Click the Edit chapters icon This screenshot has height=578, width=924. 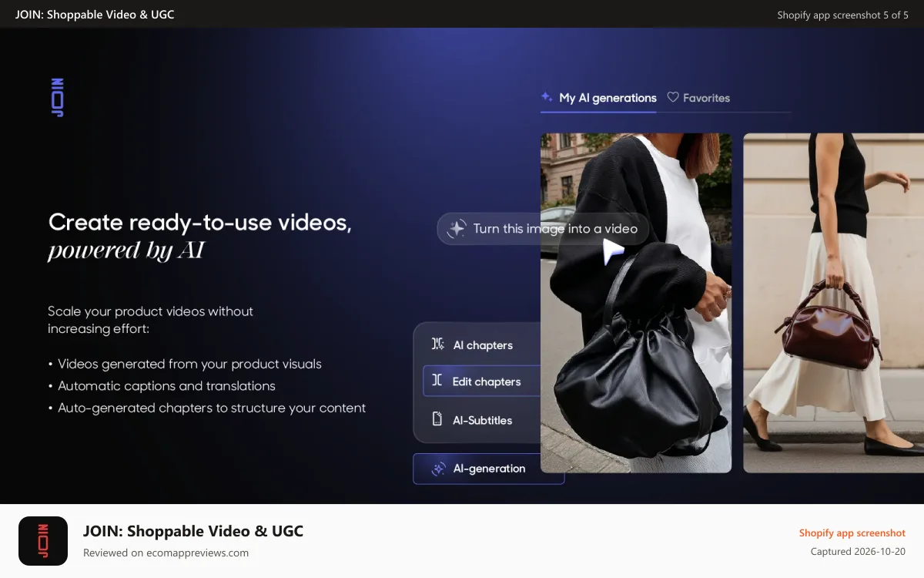pyautogui.click(x=437, y=381)
